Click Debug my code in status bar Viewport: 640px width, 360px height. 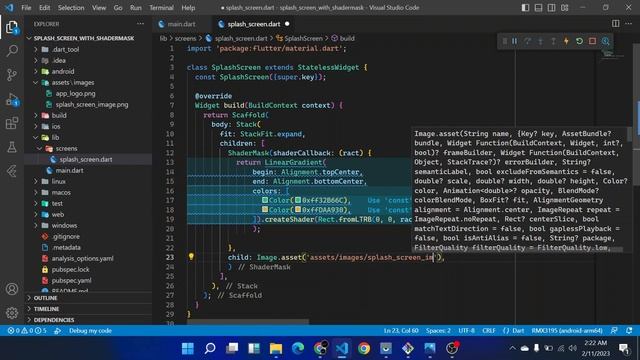pos(90,331)
